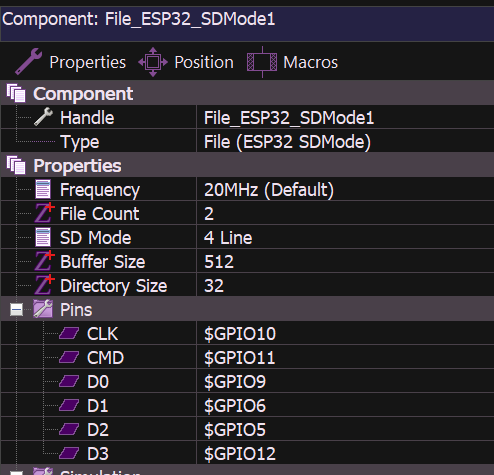Viewport: 494px width, 475px height.
Task: Click the pin icon beside CMD
Action: [69, 357]
